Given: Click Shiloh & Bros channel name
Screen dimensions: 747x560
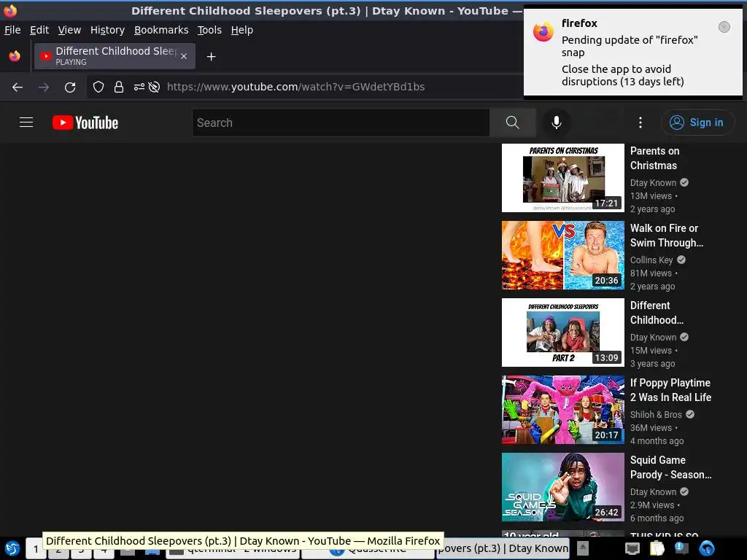Looking at the screenshot, I should point(656,414).
